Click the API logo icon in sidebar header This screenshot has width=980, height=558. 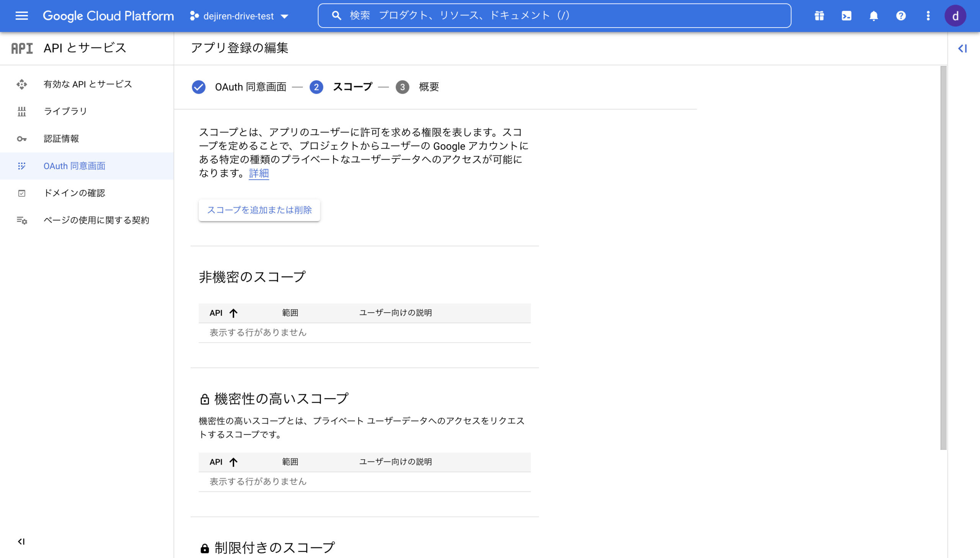point(22,48)
